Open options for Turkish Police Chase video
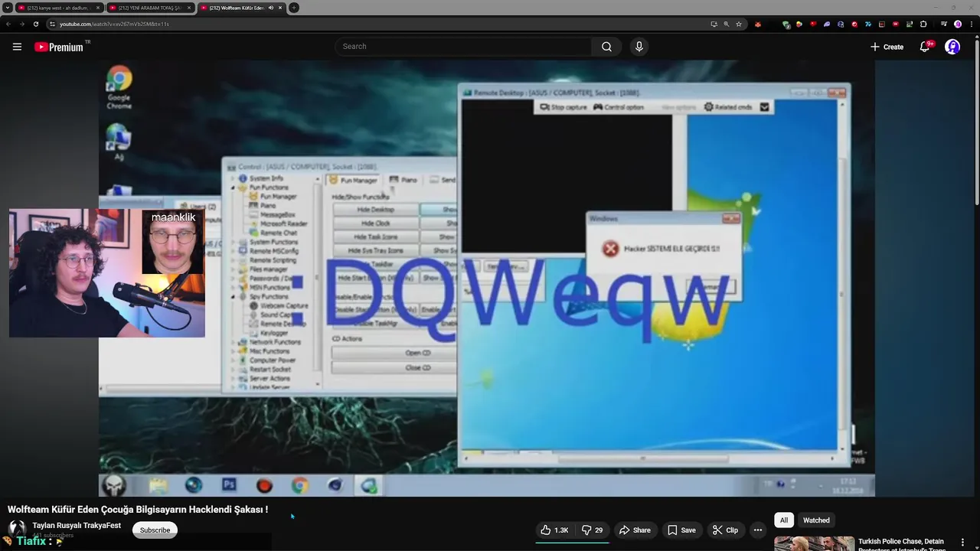This screenshot has width=980, height=551. click(x=962, y=542)
